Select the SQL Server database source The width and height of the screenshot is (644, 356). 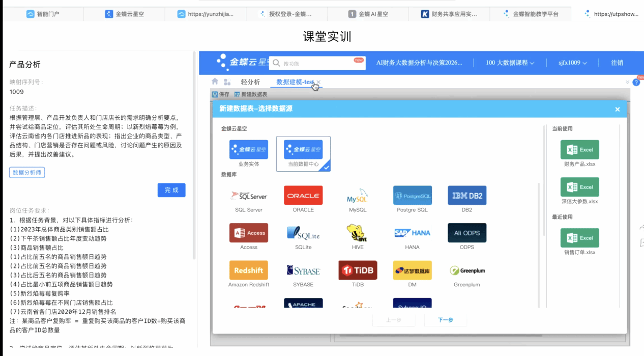[248, 196]
